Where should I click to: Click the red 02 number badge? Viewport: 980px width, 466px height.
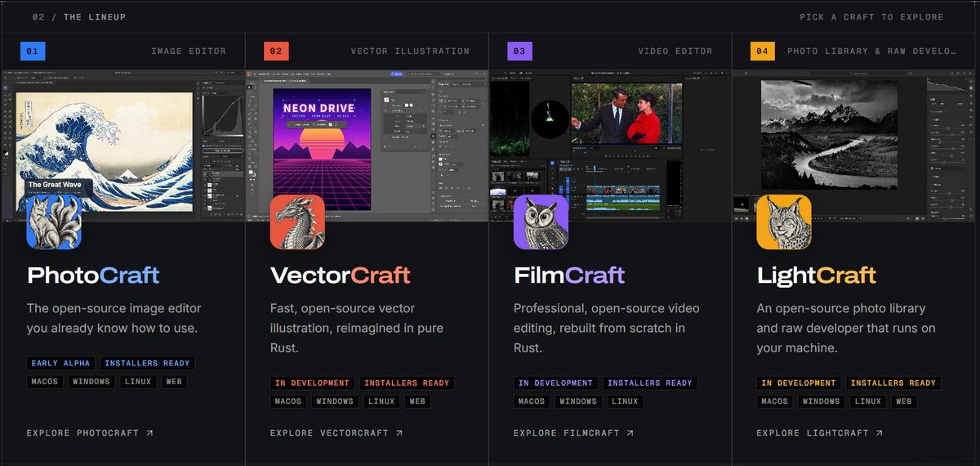275,51
